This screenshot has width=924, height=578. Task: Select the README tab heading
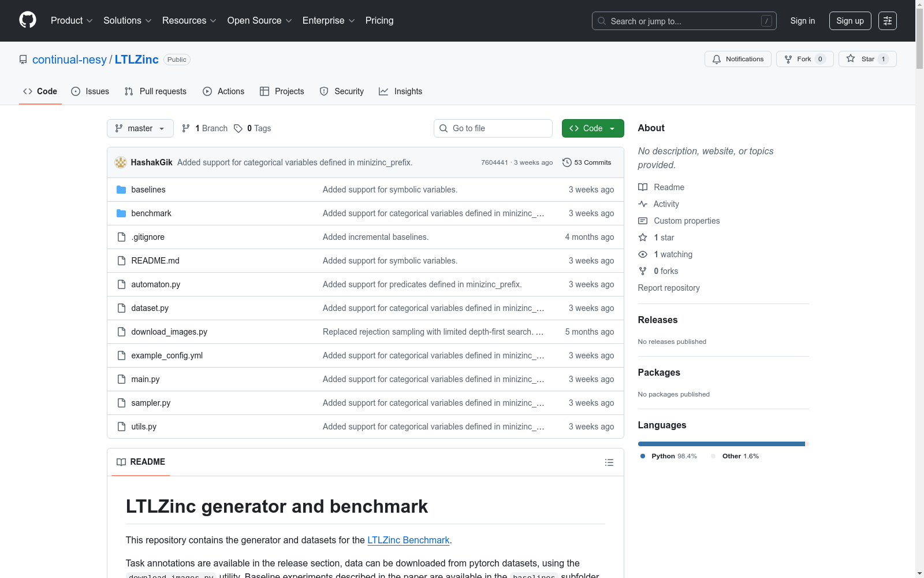point(141,462)
